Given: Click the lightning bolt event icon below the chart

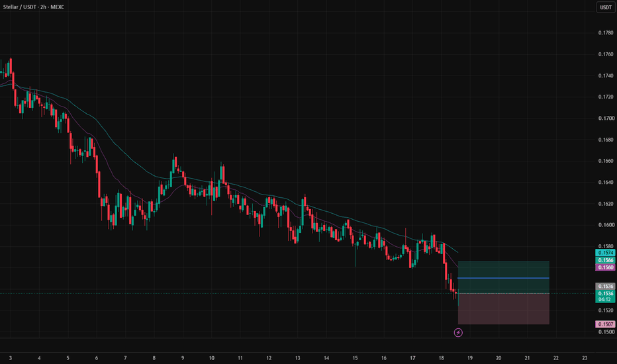Looking at the screenshot, I should tap(458, 333).
